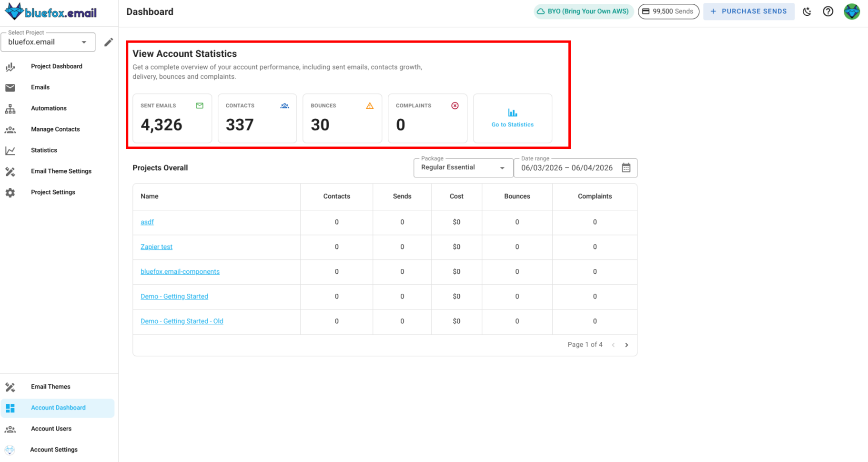Go to next page of projects table
The width and height of the screenshot is (868, 462).
tap(626, 345)
